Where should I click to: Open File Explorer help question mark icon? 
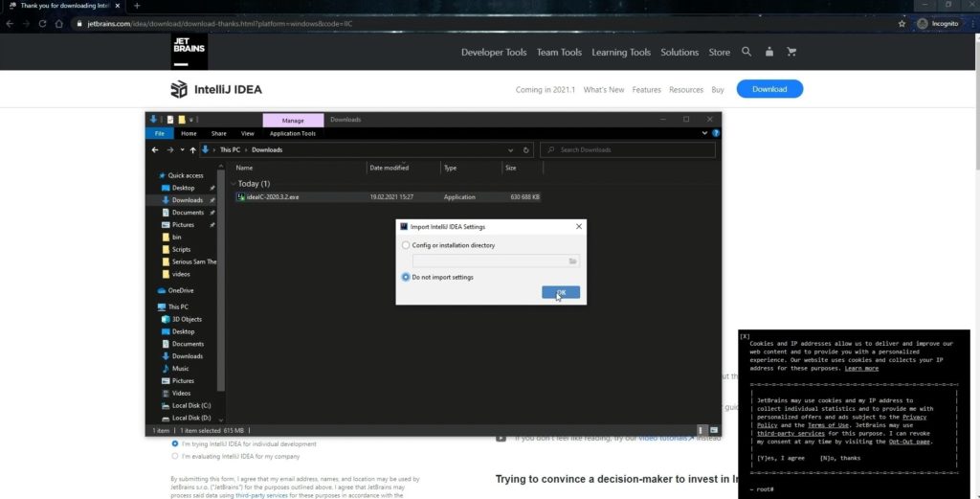pos(716,133)
